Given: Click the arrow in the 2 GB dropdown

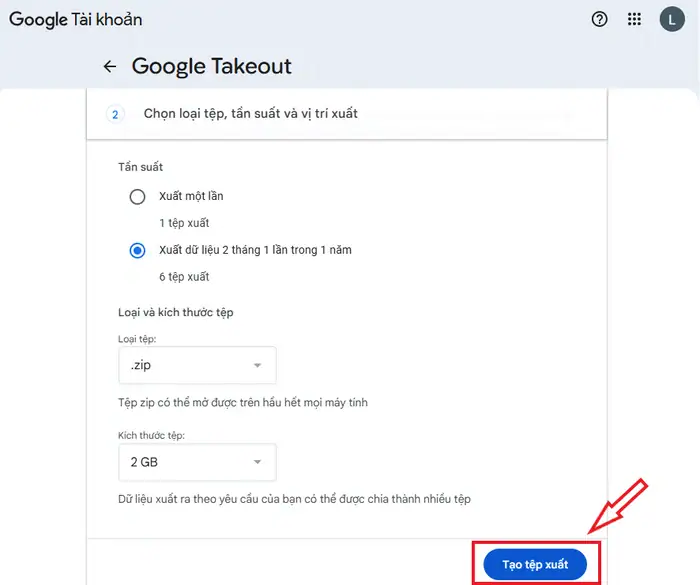Looking at the screenshot, I should pos(257,462).
